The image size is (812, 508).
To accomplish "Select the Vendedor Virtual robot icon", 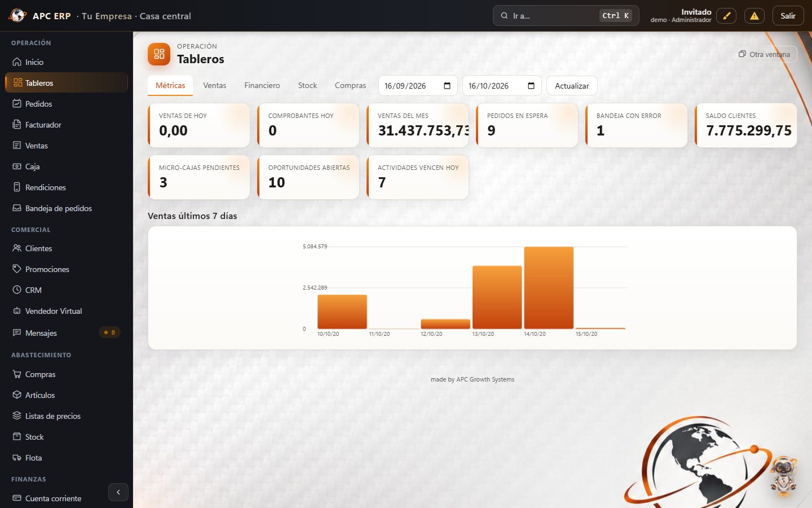I will click(17, 311).
